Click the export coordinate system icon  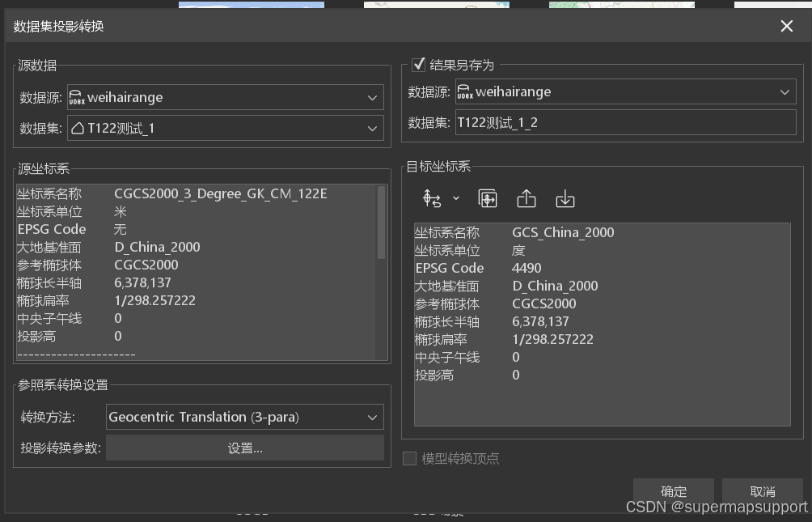527,197
